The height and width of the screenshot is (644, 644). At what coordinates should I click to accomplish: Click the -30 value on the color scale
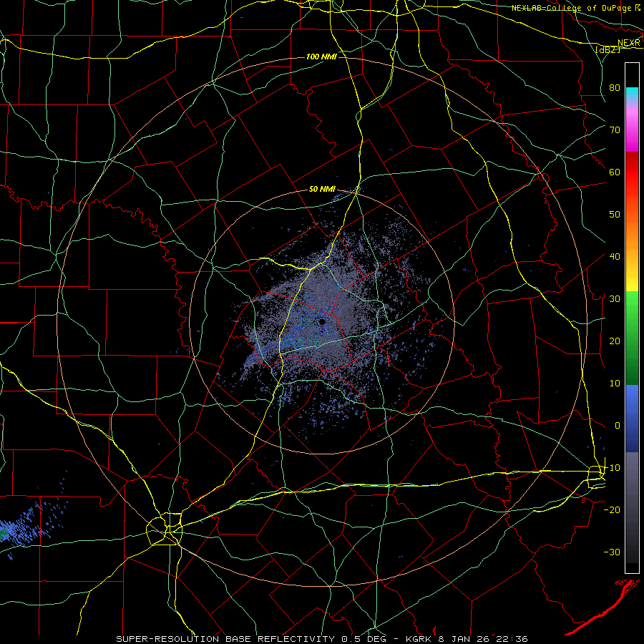[612, 552]
